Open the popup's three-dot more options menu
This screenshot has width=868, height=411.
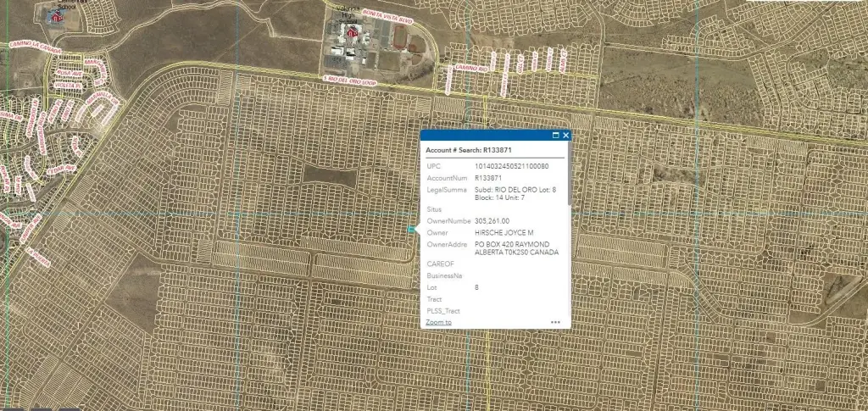[555, 322]
